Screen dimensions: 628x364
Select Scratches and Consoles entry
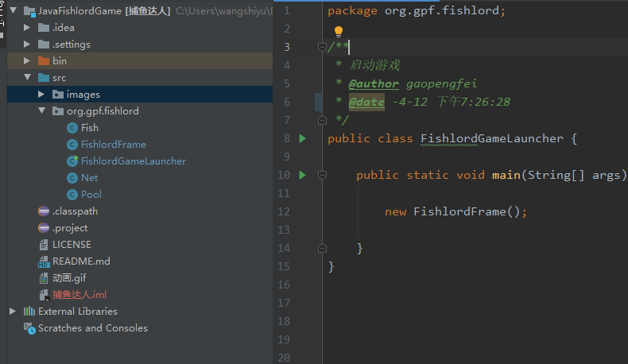[93, 328]
